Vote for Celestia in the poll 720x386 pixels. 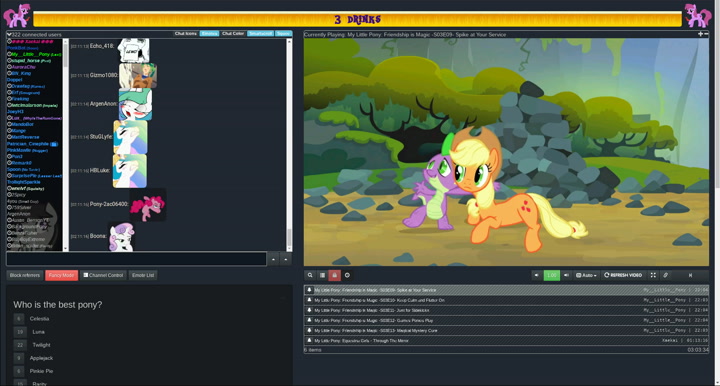(19, 319)
